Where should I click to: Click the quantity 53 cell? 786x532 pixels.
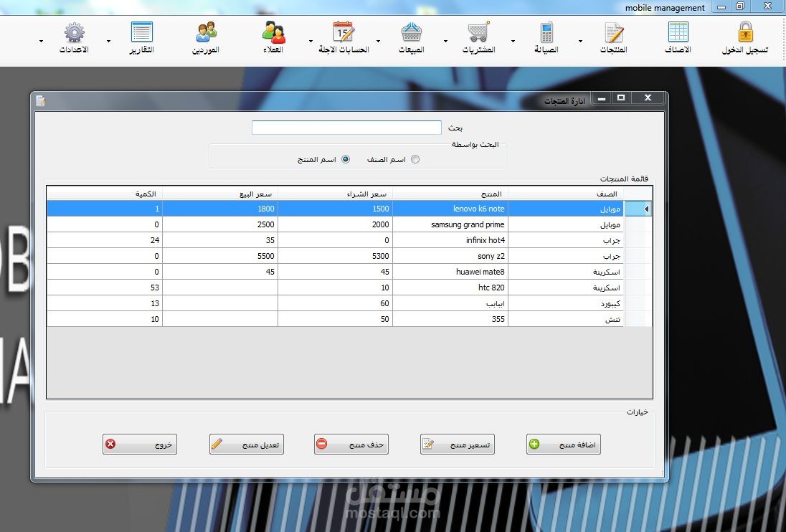coord(105,288)
